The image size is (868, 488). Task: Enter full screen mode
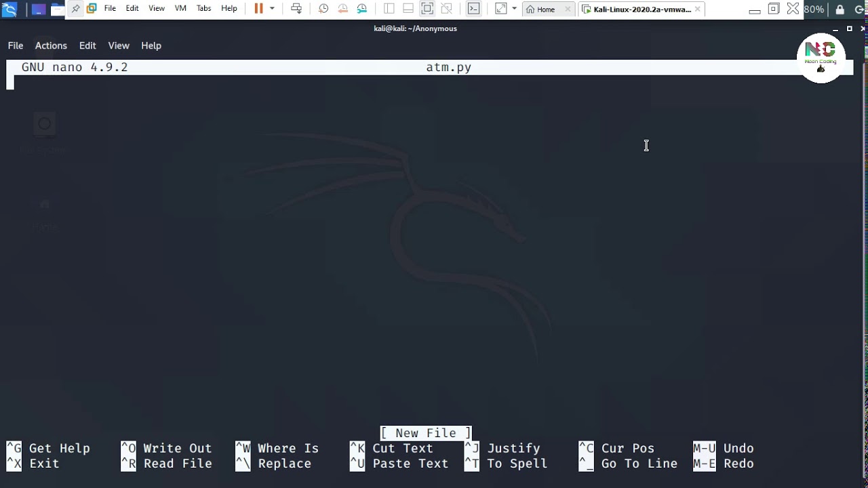pos(427,9)
